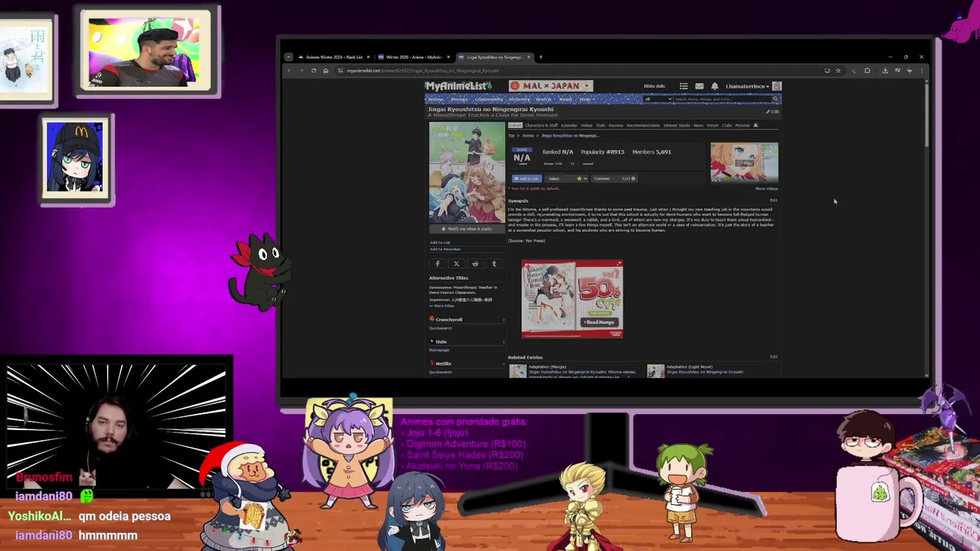This screenshot has height=551, width=980.
Task: Open browser downloads icon
Action: point(885,70)
